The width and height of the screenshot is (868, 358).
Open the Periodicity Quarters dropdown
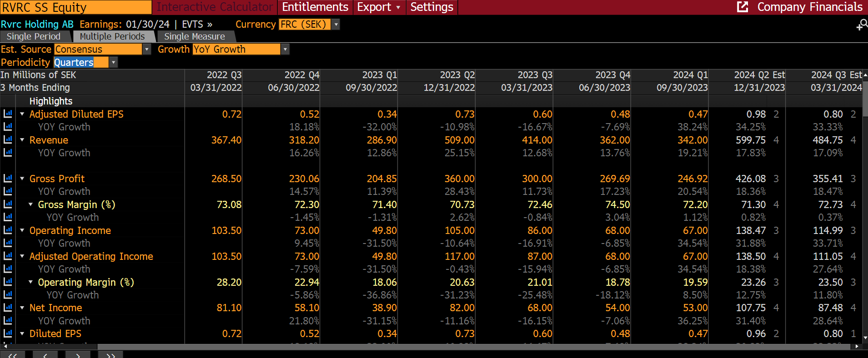pos(113,62)
